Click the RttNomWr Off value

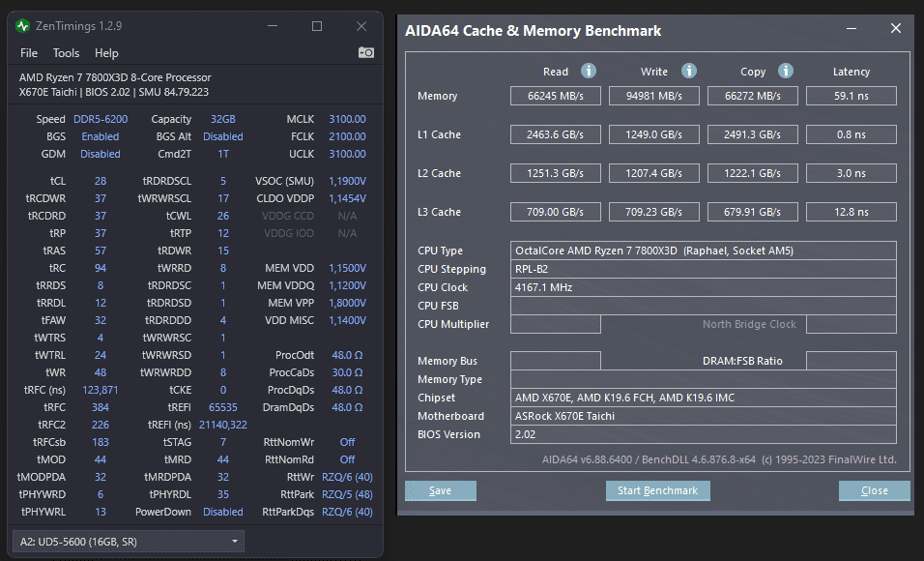(x=347, y=442)
